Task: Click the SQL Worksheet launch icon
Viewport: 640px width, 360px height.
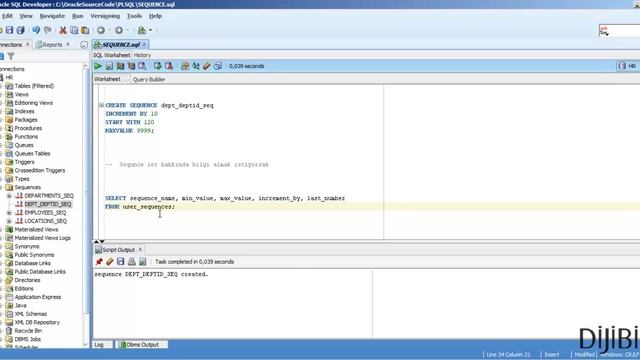Action: (x=142, y=30)
